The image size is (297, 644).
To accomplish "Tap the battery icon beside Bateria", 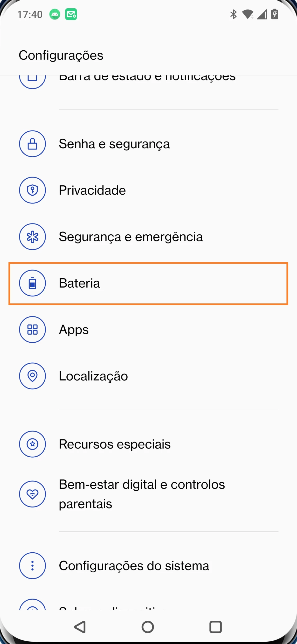I will coord(32,283).
